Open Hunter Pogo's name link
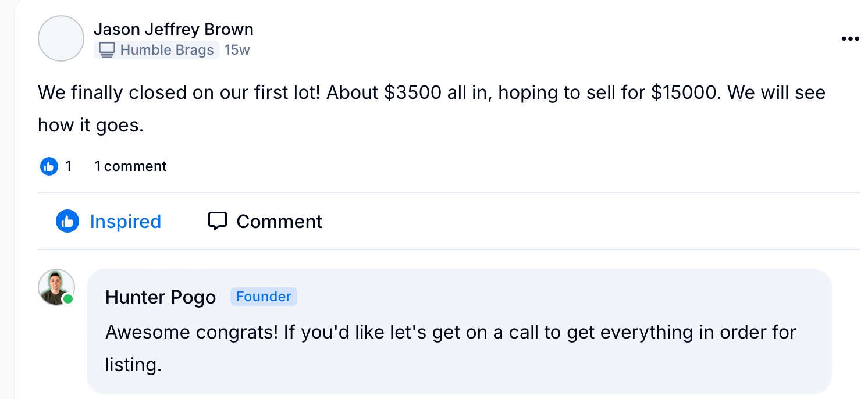The width and height of the screenshot is (868, 399). click(161, 297)
